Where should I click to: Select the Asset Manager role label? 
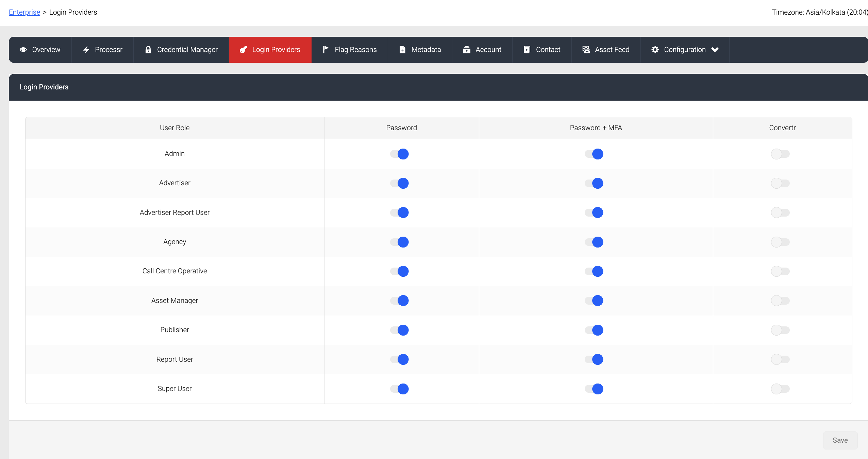pos(175,301)
